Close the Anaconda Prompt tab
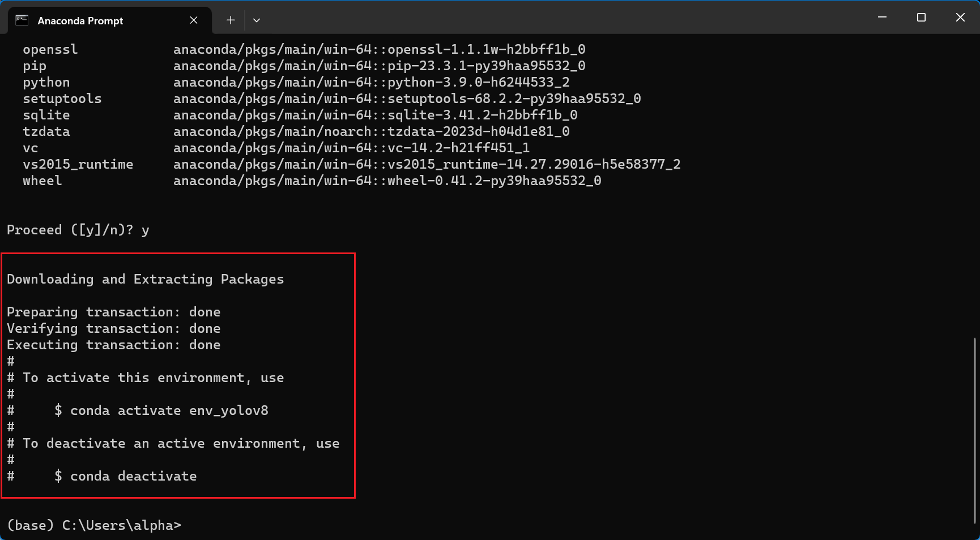 (x=194, y=20)
